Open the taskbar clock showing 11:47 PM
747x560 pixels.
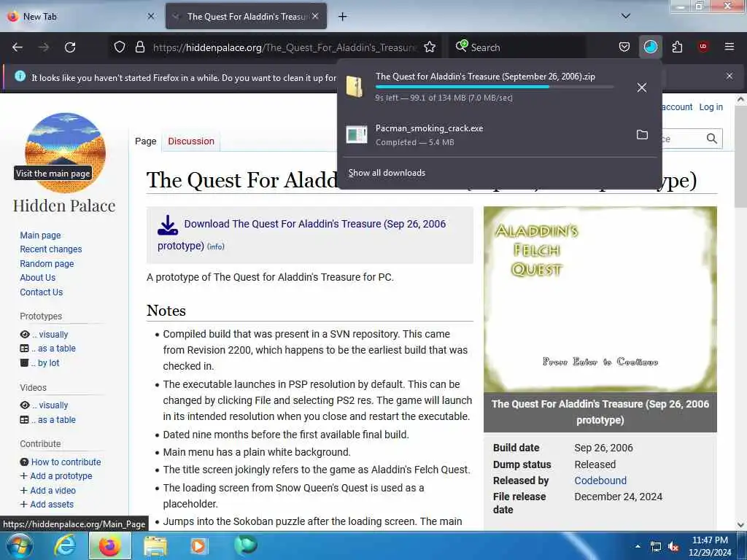[710, 546]
